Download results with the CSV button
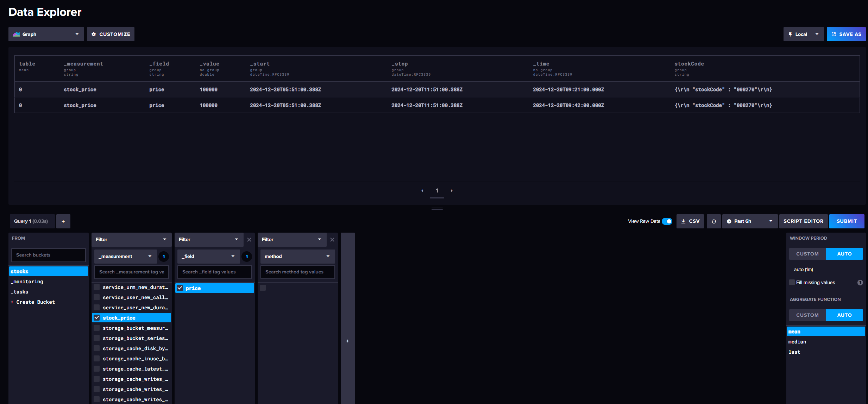Viewport: 868px width, 404px height. tap(690, 221)
